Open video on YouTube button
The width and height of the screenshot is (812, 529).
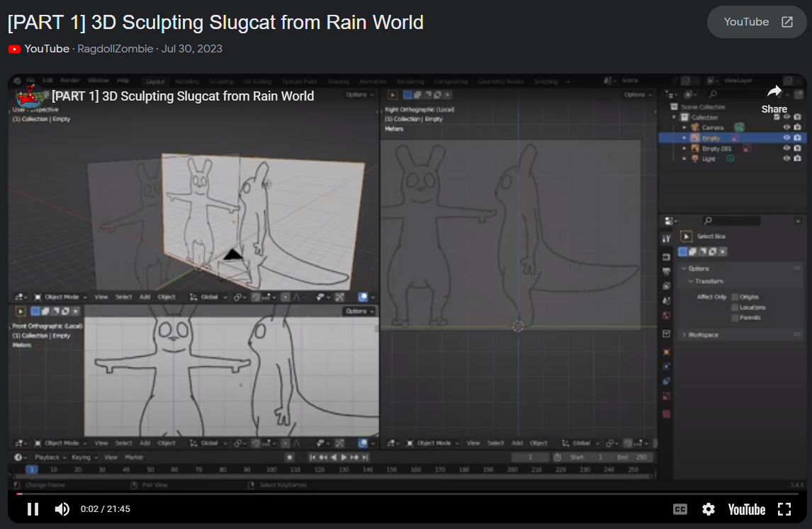[757, 22]
